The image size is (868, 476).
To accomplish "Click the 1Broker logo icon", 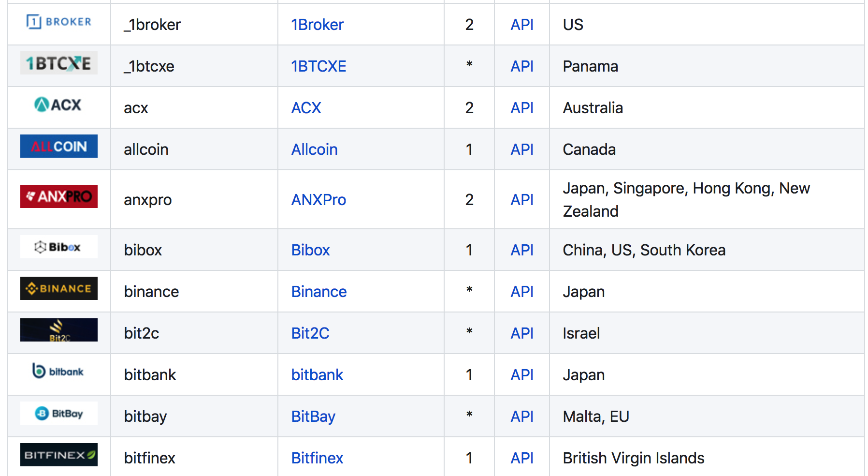I will tap(59, 22).
